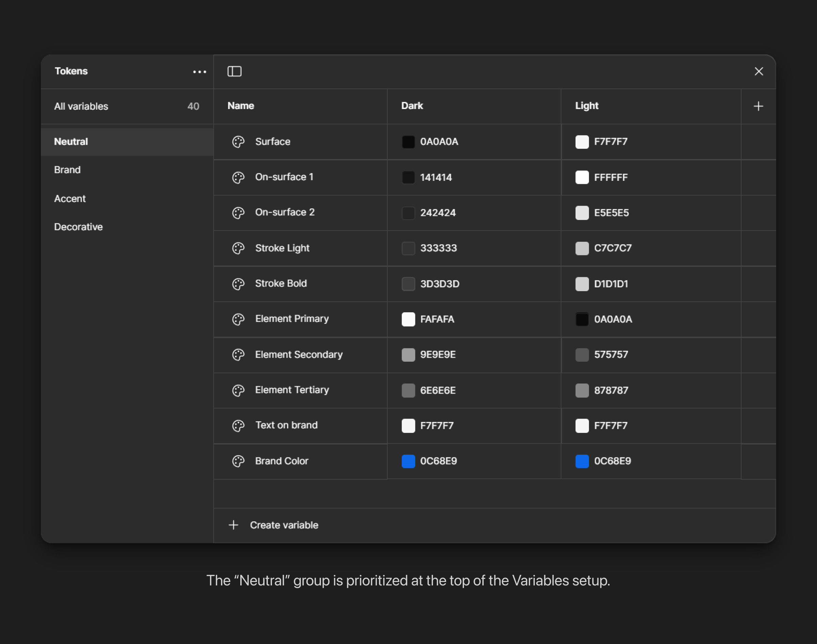The height and width of the screenshot is (644, 817).
Task: Click the Dark mode column header
Action: pyautogui.click(x=412, y=106)
